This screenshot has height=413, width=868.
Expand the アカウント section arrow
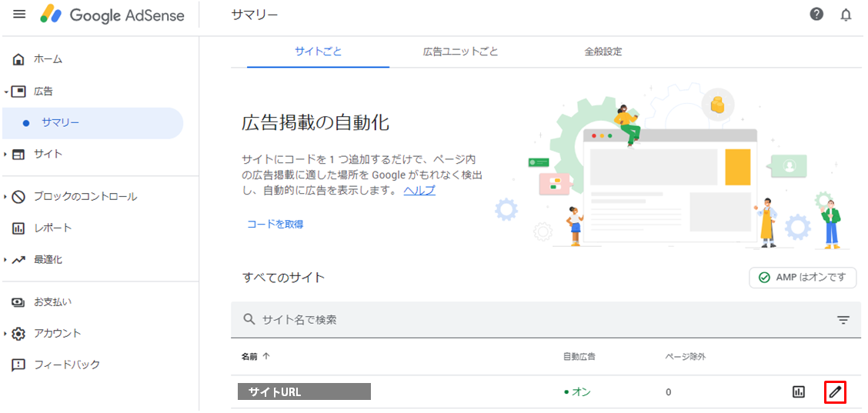pyautogui.click(x=5, y=334)
